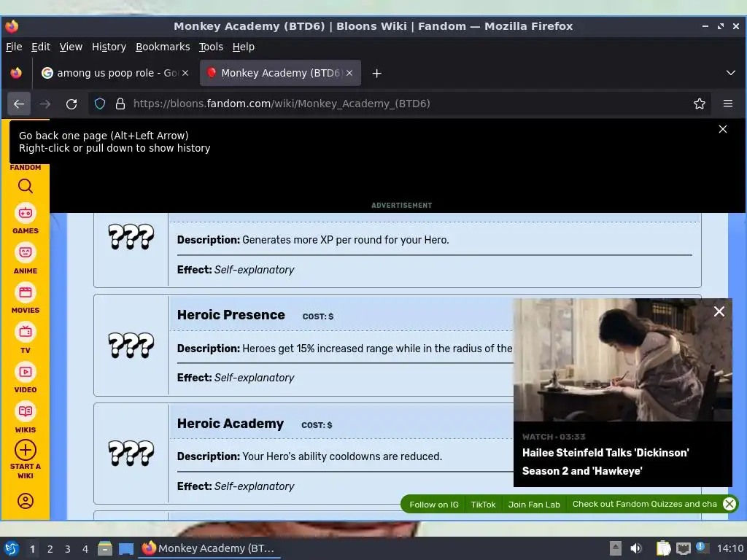Close the 'among us poop role' tab
The width and height of the screenshot is (747, 560).
pyautogui.click(x=185, y=73)
